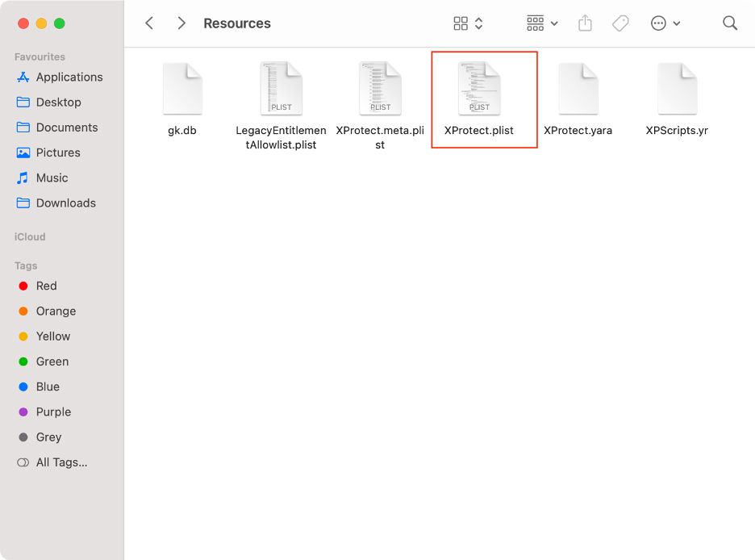Go forward with the right chevron button

(181, 23)
